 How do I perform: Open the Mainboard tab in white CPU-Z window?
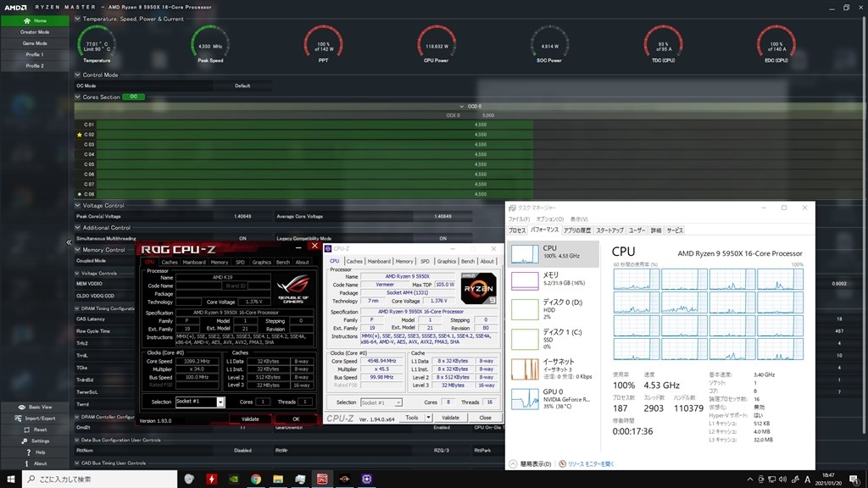pos(379,261)
